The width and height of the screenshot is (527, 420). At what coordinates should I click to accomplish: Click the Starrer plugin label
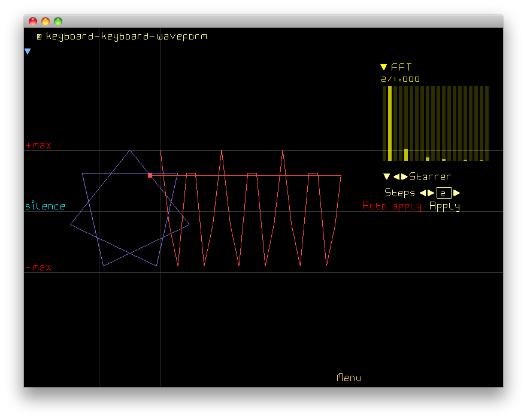click(430, 176)
